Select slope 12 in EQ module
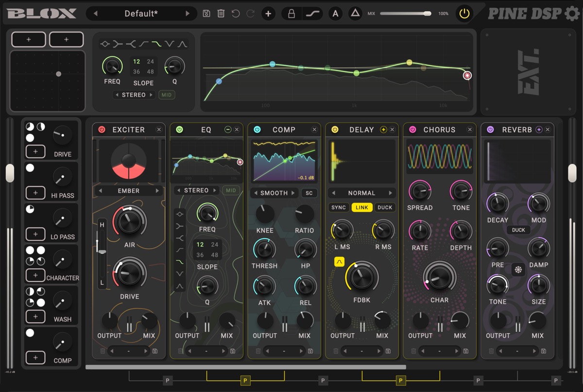 pos(200,244)
